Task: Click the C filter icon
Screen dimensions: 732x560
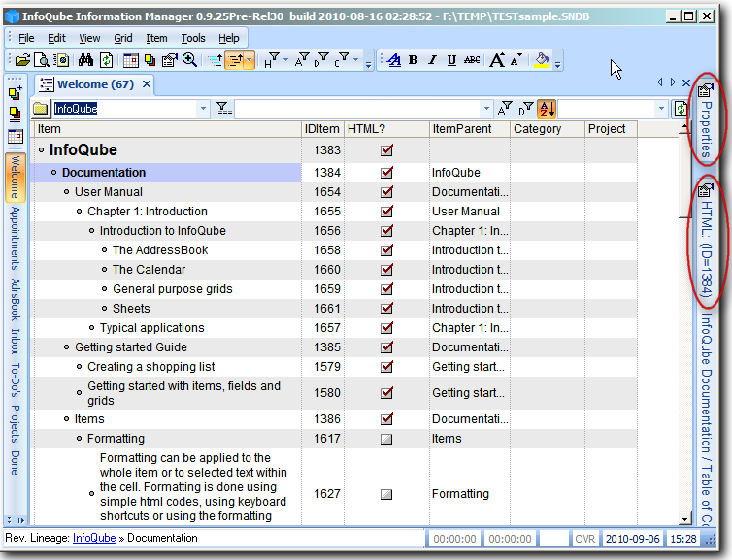Action: click(x=342, y=60)
